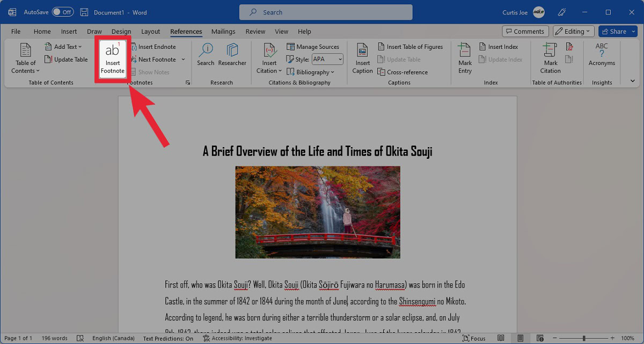The width and height of the screenshot is (644, 344).
Task: Open the Table of Contents dropdown
Action: (25, 59)
